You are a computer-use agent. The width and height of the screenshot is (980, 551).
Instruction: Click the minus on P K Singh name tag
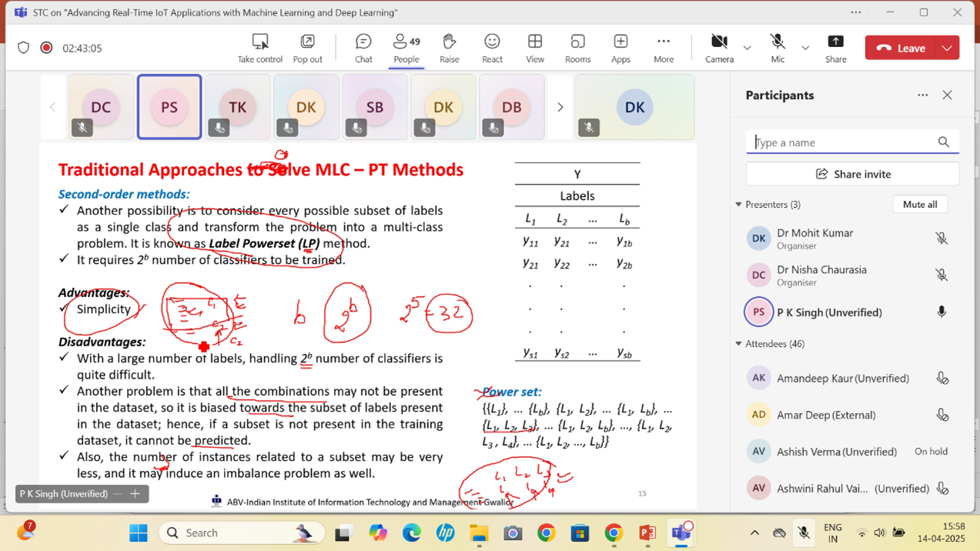(117, 494)
